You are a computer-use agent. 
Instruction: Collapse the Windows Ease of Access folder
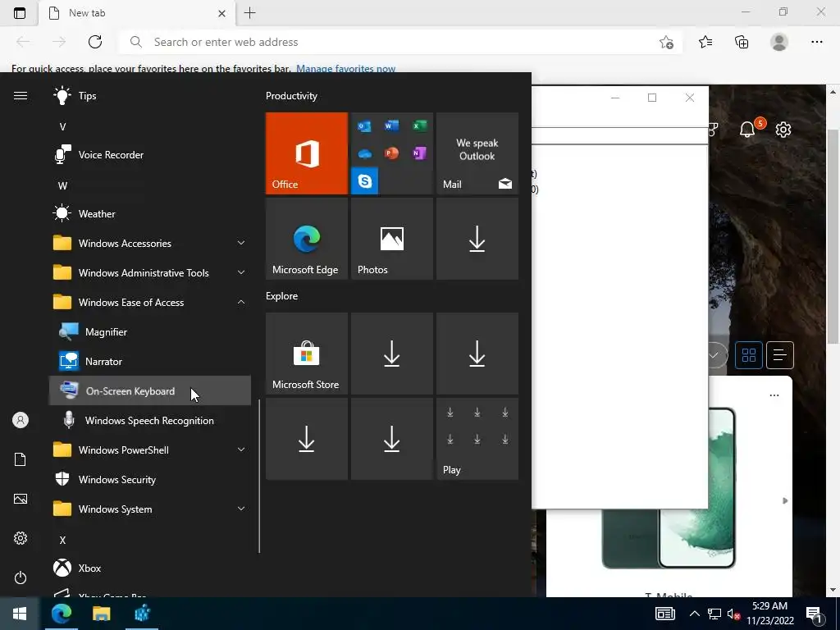pos(150,302)
